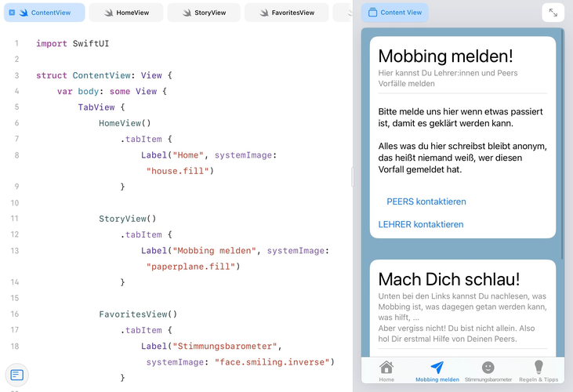Click the Mach Dich schlau! heading
This screenshot has width=573, height=392.
[x=448, y=279]
